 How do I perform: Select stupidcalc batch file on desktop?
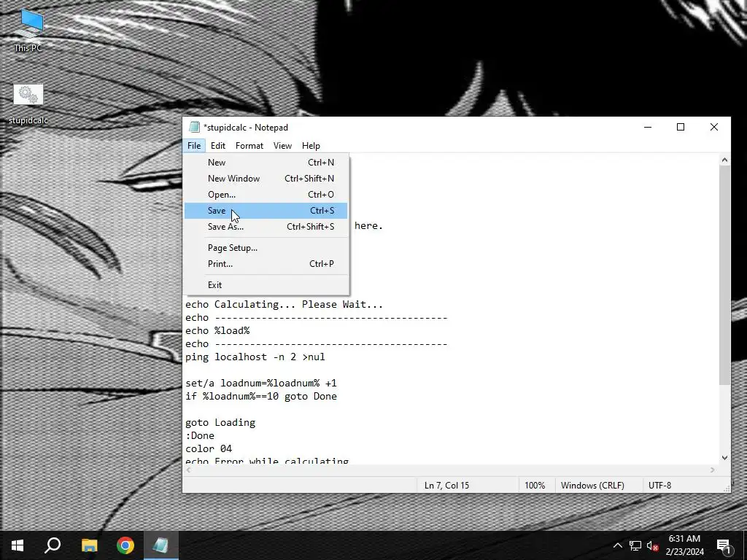click(x=28, y=104)
